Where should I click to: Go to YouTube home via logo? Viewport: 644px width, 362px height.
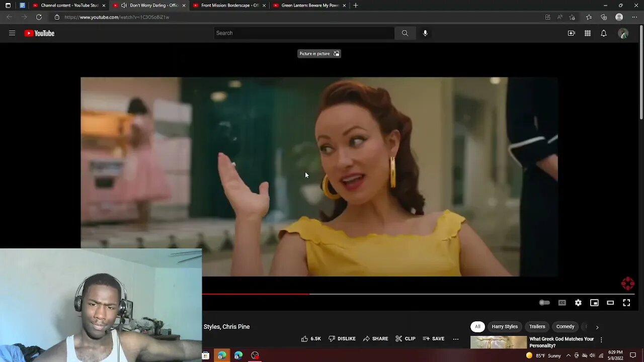tap(39, 33)
